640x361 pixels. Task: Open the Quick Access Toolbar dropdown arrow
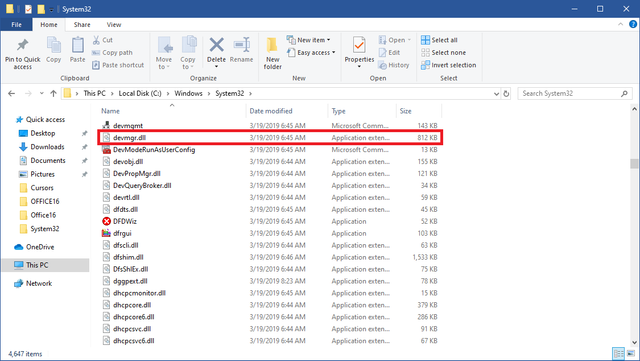coord(51,9)
